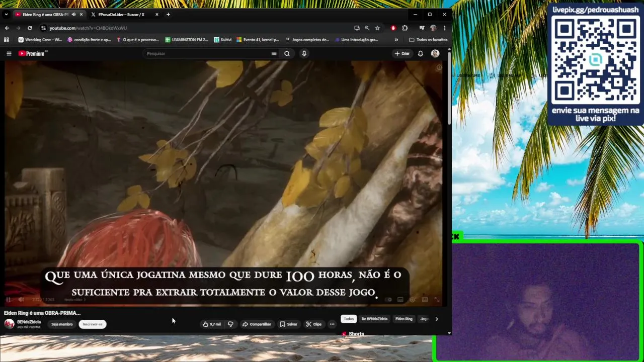644x362 pixels.
Task: Open Chrome zoom magnifier in address bar
Action: pyautogui.click(x=367, y=28)
